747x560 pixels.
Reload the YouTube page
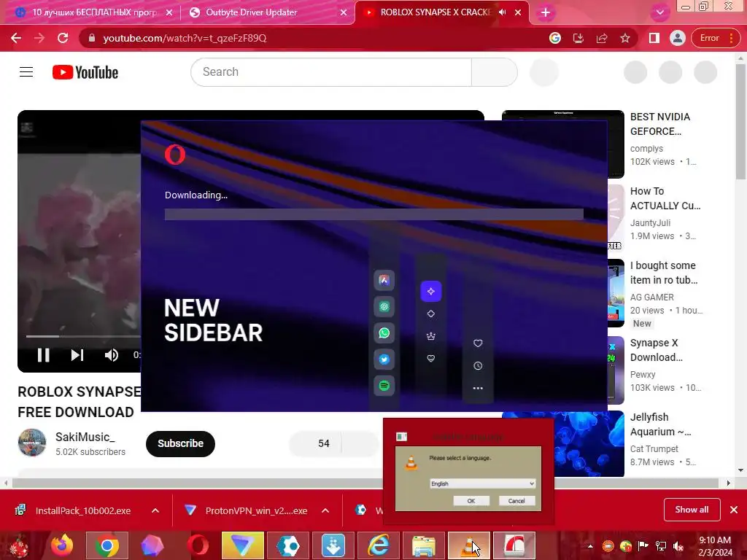coord(63,38)
